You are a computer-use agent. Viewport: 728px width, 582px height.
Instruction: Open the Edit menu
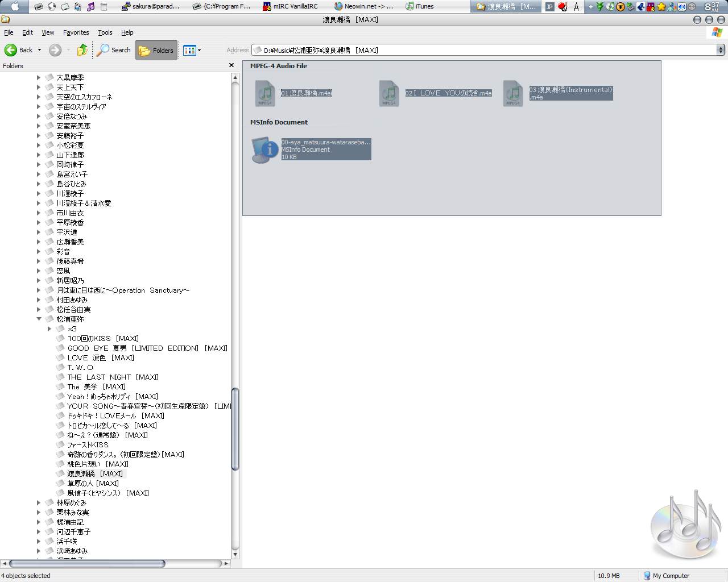pos(27,32)
